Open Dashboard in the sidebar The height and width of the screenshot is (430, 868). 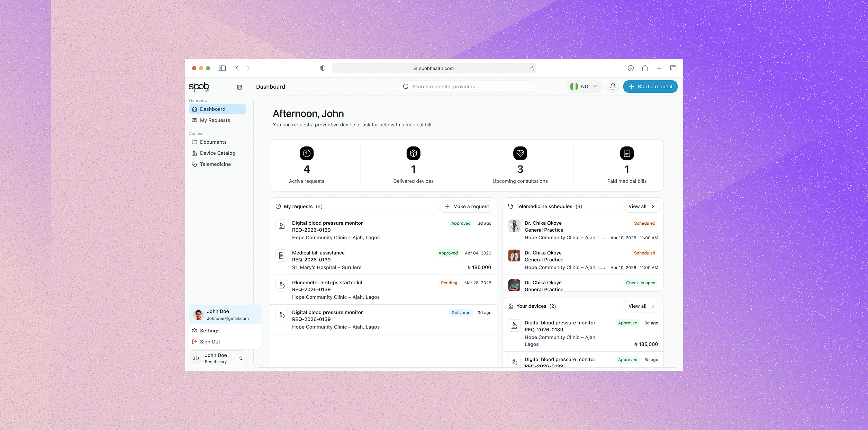pyautogui.click(x=218, y=109)
